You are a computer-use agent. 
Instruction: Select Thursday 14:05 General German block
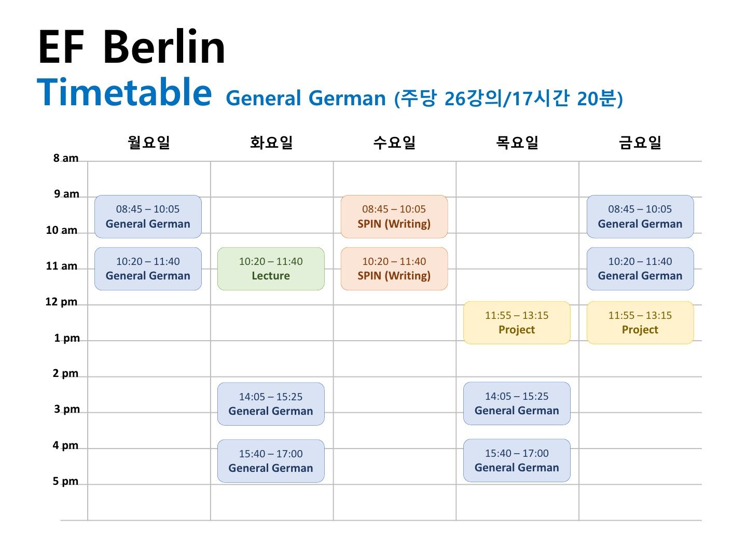(517, 403)
